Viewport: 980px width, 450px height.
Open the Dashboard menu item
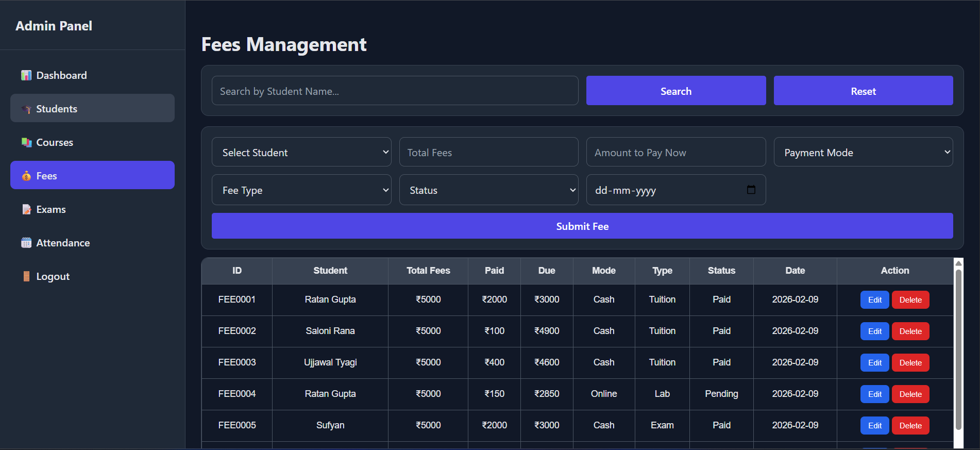click(92, 75)
